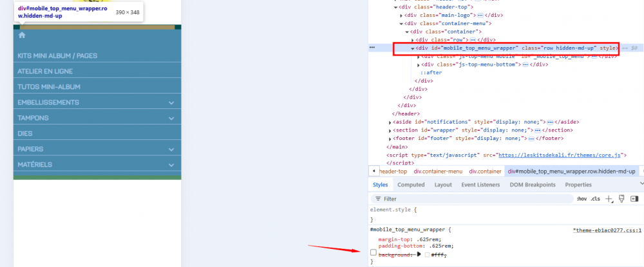Viewport: 644px width, 267px height.
Task: Select the closing </header> tag line
Action: coord(406,114)
